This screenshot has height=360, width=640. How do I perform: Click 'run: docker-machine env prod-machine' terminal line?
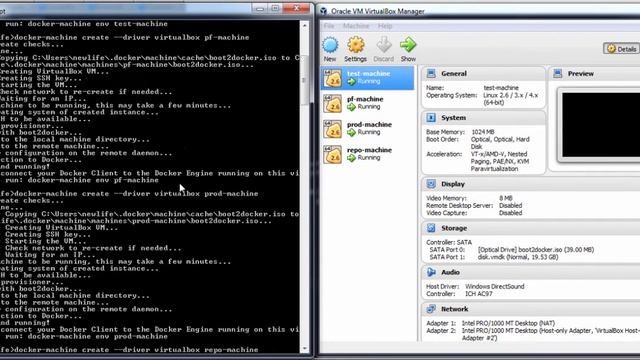(x=86, y=336)
